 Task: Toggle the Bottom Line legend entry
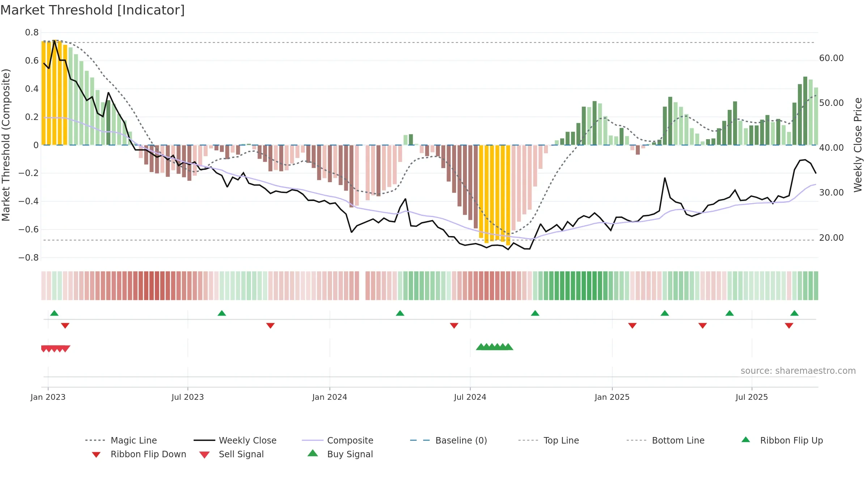tap(665, 440)
